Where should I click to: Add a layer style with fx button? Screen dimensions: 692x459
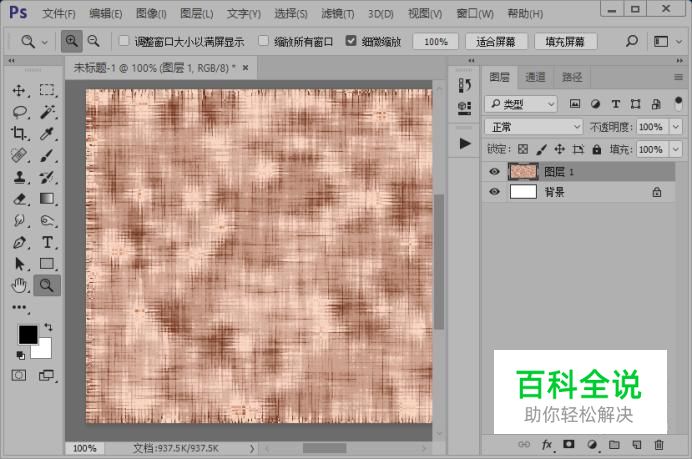pyautogui.click(x=547, y=444)
